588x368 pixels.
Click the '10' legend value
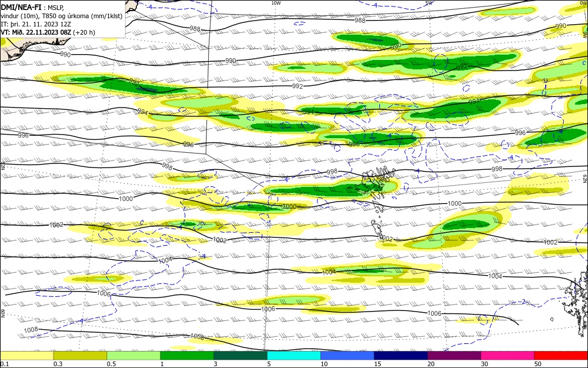[324, 364]
